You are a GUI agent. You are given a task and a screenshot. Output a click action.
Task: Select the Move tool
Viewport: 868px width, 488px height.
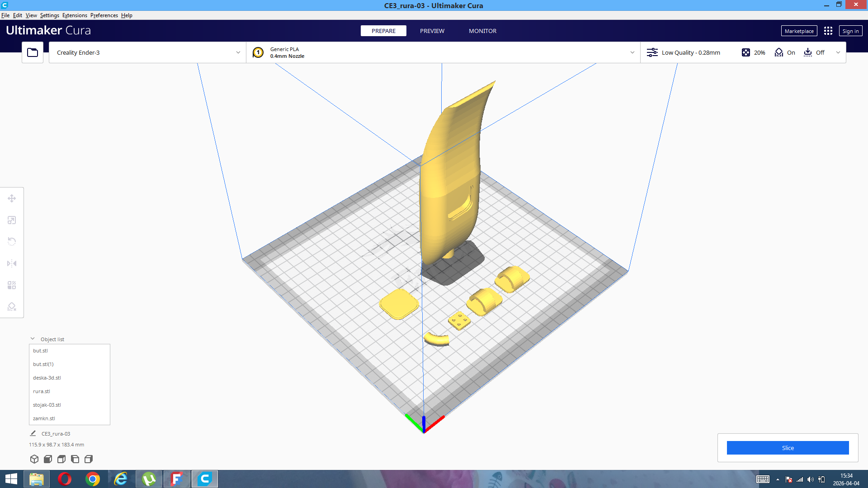12,198
